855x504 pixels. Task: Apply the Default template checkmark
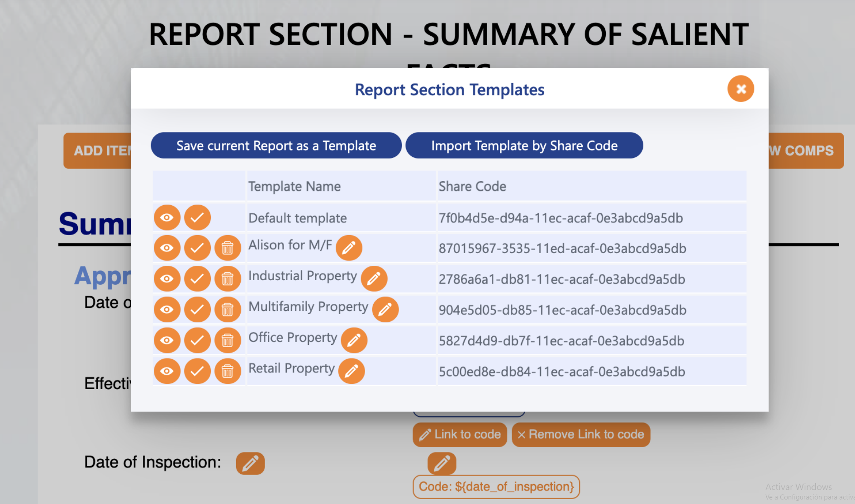[x=197, y=217]
